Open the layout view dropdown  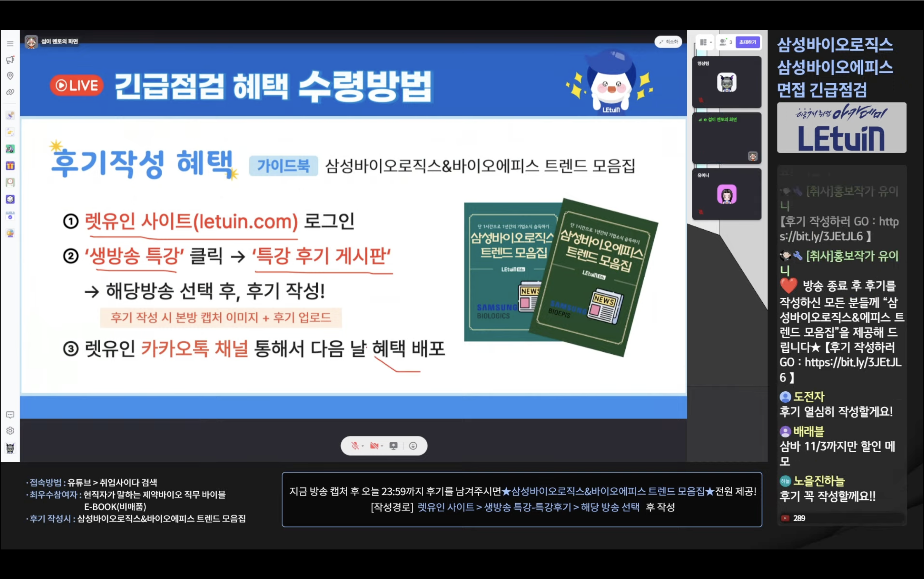pyautogui.click(x=705, y=42)
